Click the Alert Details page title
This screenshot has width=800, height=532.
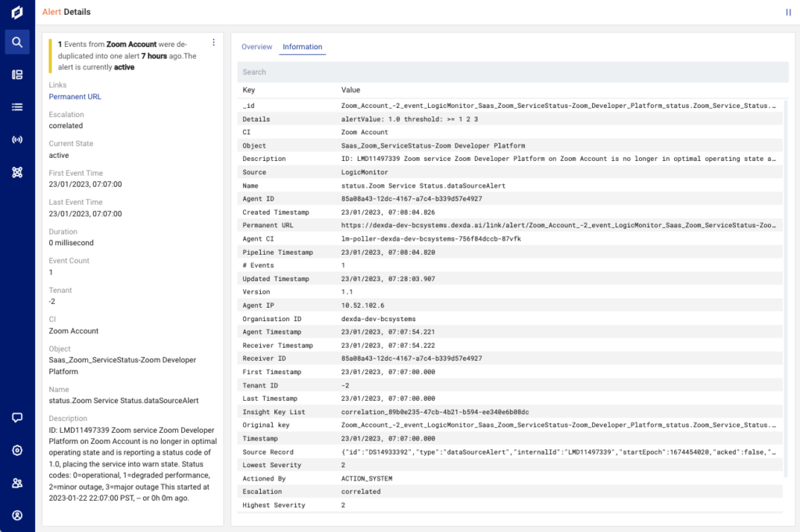point(66,12)
